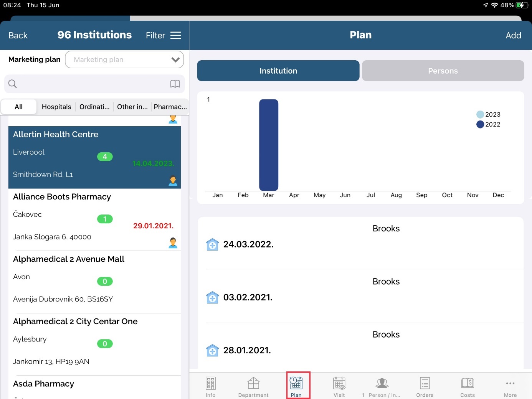The width and height of the screenshot is (532, 399).
Task: Tap Add to create a plan
Action: [513, 36]
